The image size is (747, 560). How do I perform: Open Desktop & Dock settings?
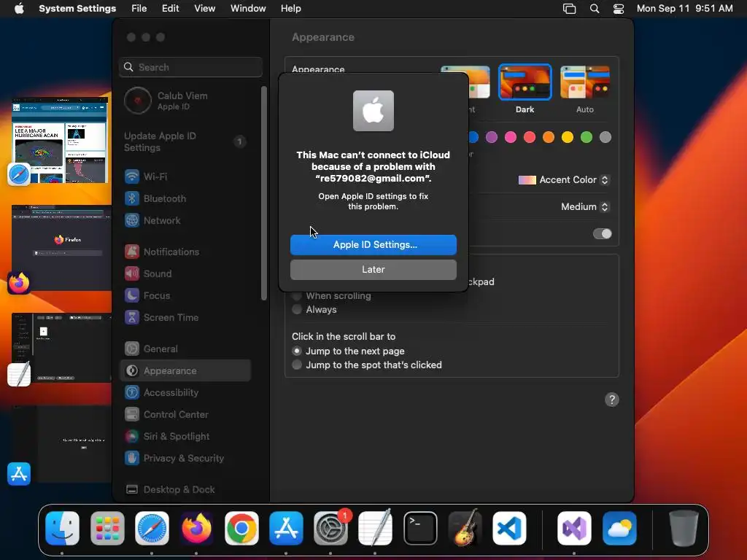(186, 489)
